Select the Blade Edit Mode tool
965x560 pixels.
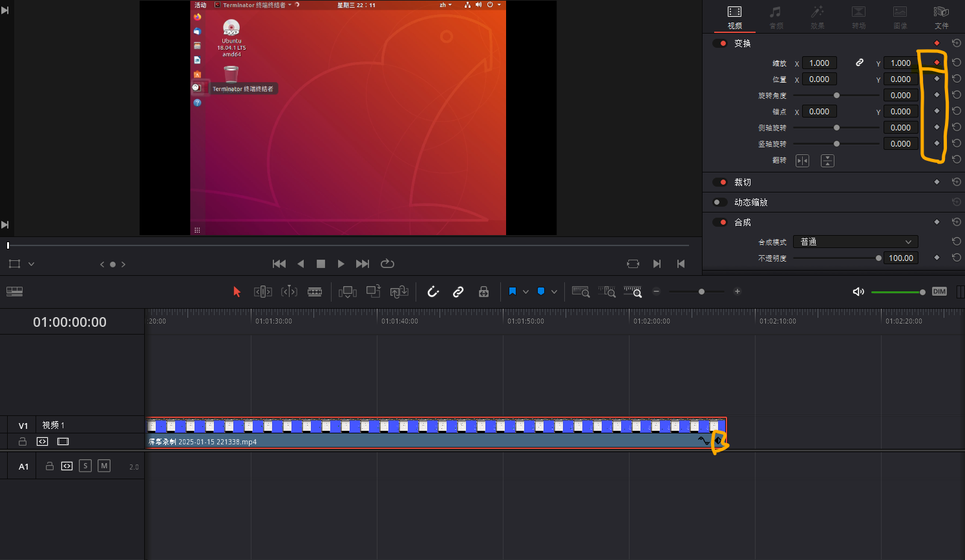(x=315, y=292)
